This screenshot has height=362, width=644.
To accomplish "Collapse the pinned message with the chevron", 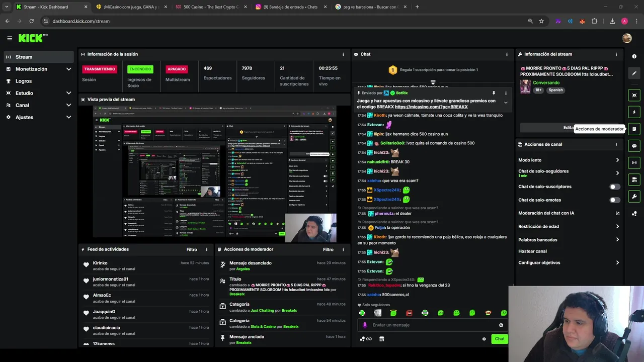I will pos(506,103).
